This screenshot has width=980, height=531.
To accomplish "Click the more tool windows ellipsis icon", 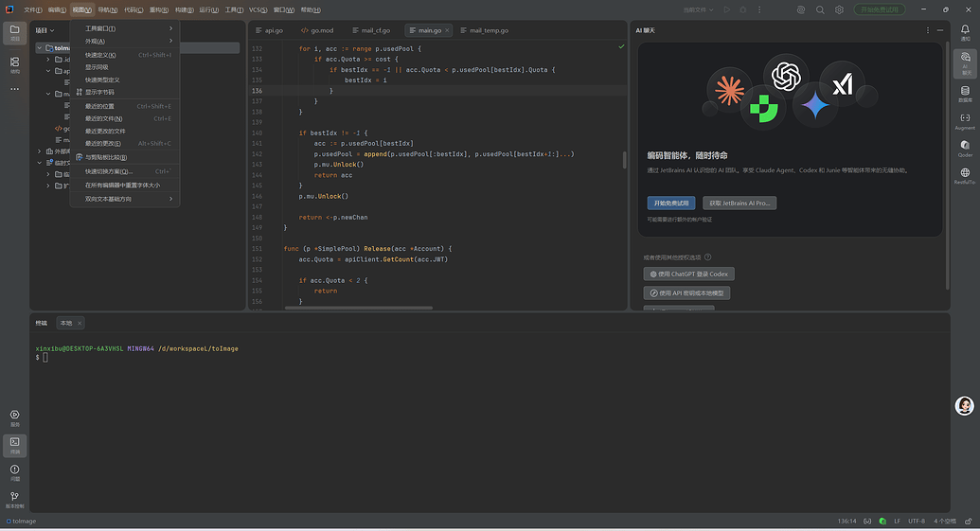I will [x=14, y=89].
